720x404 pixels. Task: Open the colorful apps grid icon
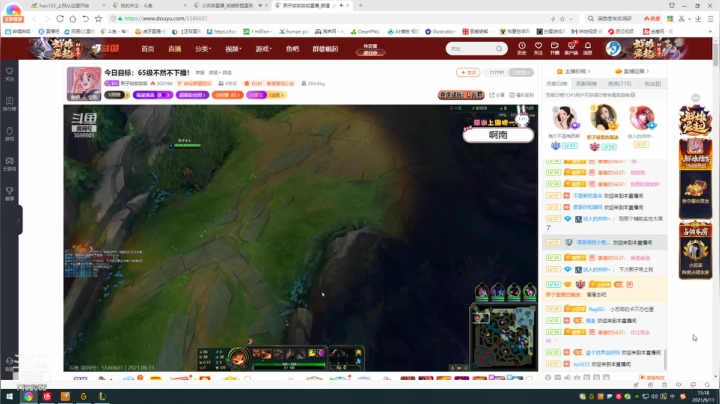coord(670,18)
